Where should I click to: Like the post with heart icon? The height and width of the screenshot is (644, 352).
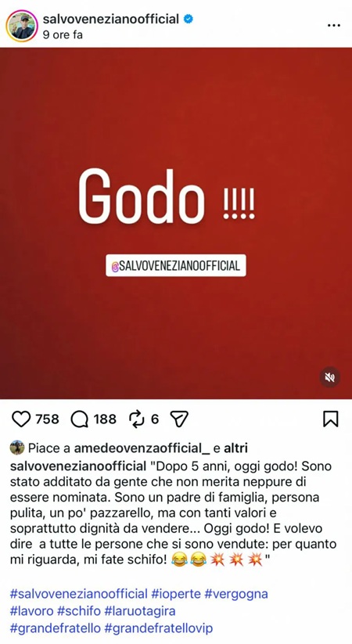[x=21, y=419]
